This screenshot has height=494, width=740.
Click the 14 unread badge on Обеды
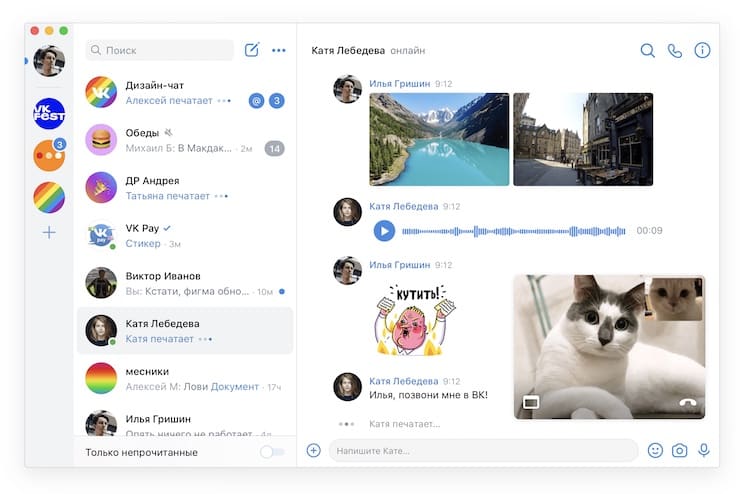(x=275, y=149)
